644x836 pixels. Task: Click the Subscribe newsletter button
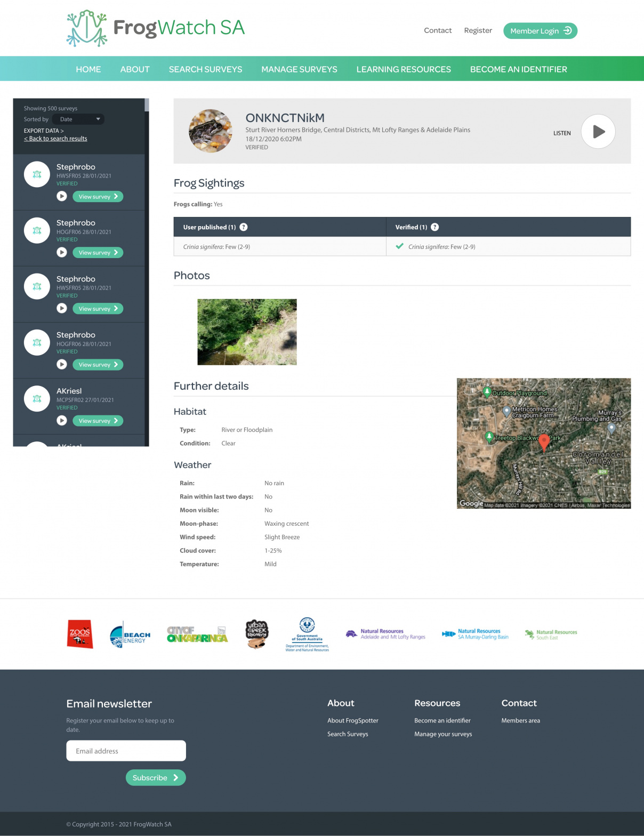[x=156, y=778]
